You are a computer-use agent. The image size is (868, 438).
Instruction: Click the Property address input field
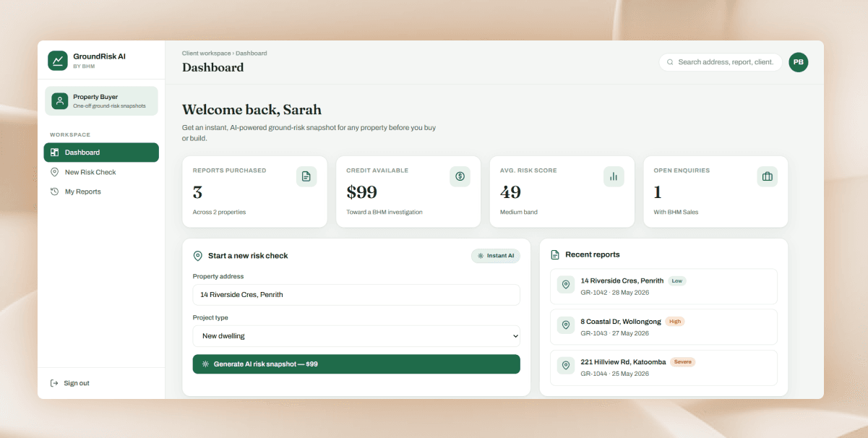coord(356,295)
